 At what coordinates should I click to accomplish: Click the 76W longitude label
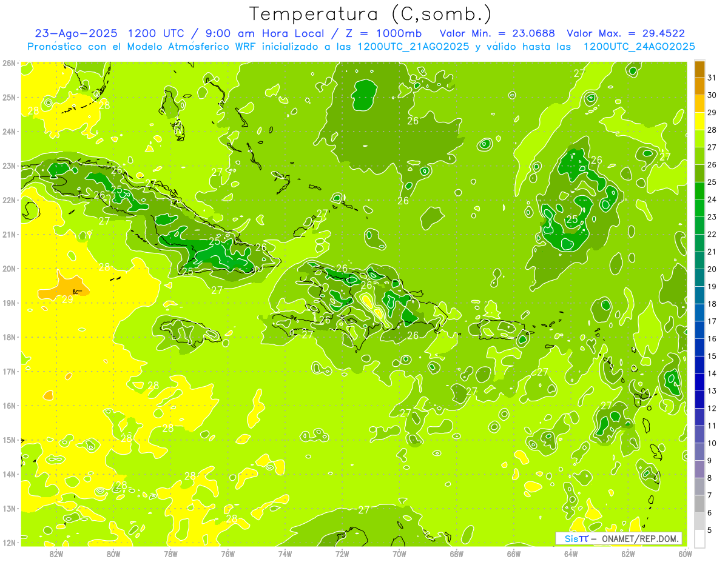coord(228,553)
